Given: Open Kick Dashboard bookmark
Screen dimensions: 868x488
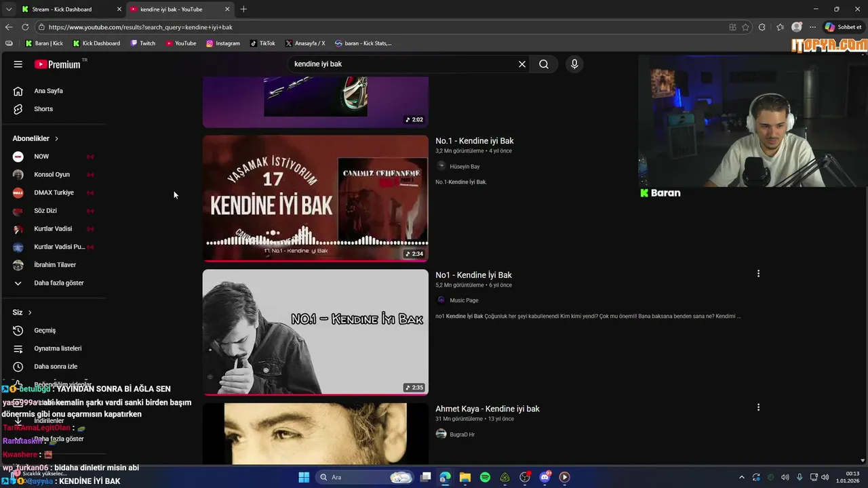Looking at the screenshot, I should 96,43.
